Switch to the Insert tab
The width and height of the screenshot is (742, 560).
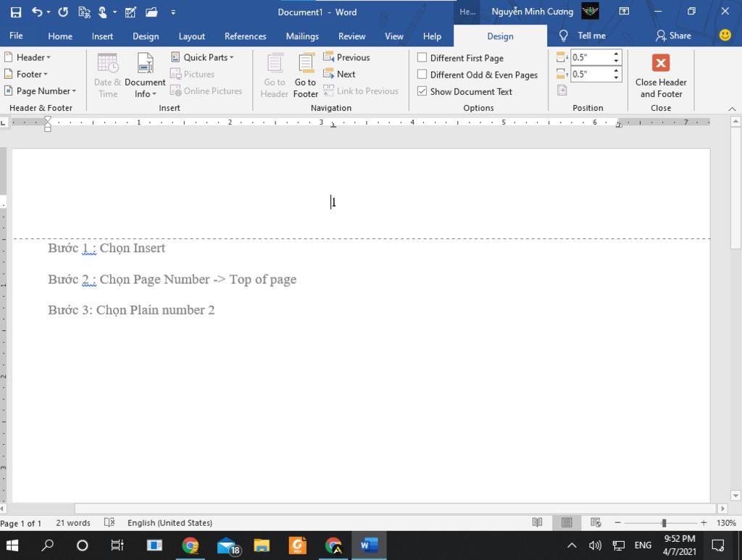click(x=102, y=36)
